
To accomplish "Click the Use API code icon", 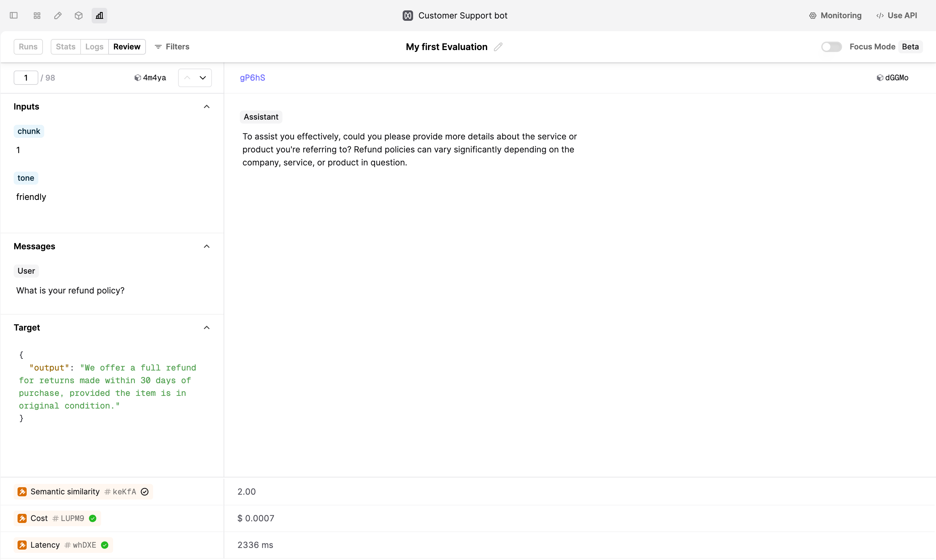I will [880, 16].
